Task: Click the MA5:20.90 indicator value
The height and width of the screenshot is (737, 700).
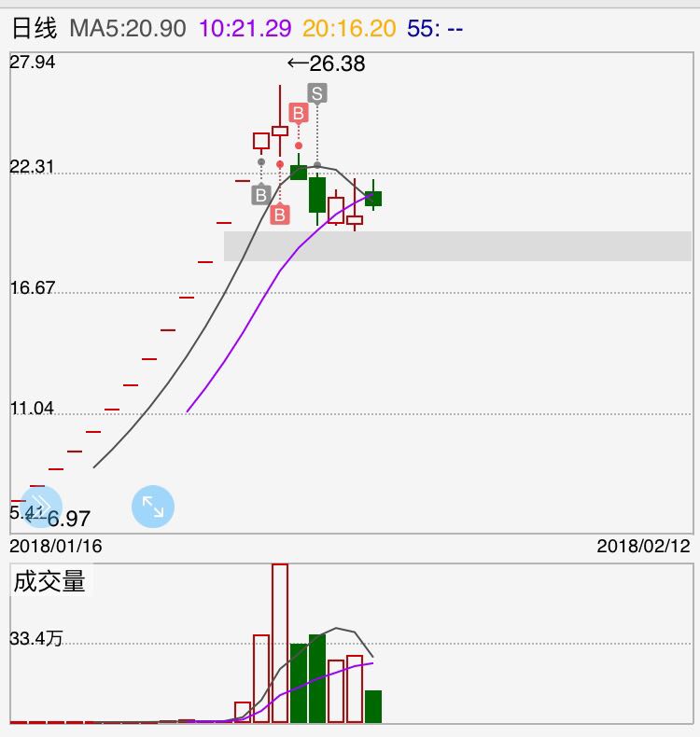Action: [x=128, y=28]
